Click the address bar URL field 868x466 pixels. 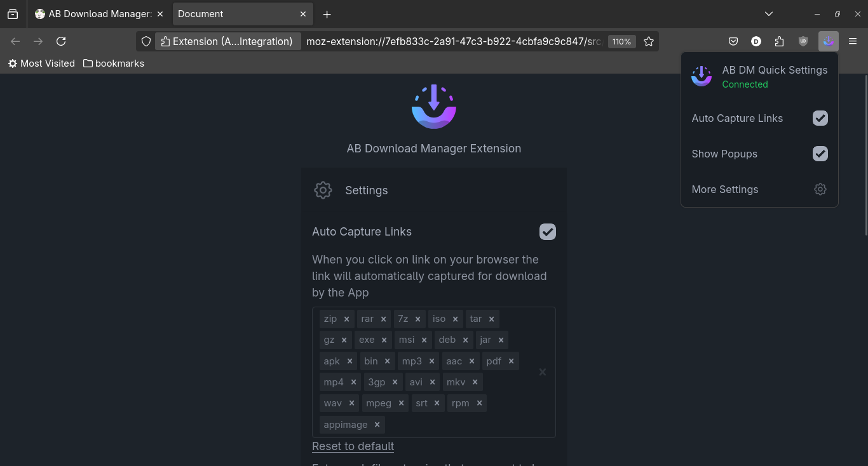point(454,41)
